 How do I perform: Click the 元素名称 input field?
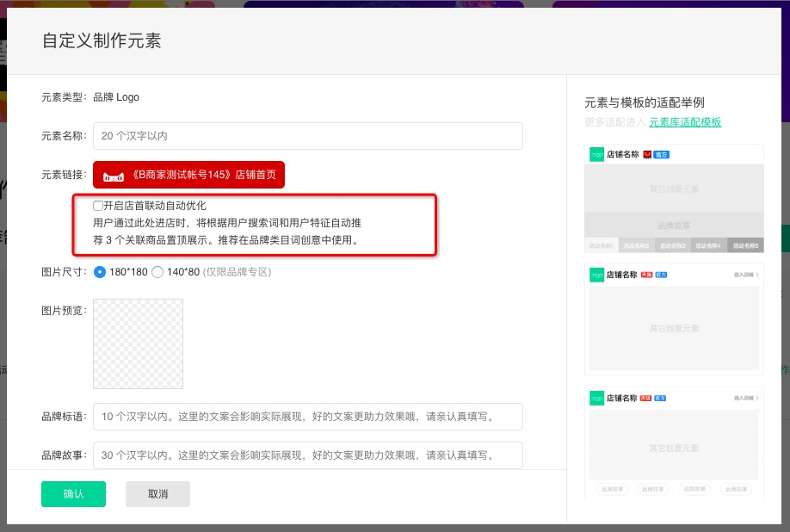pyautogui.click(x=308, y=136)
